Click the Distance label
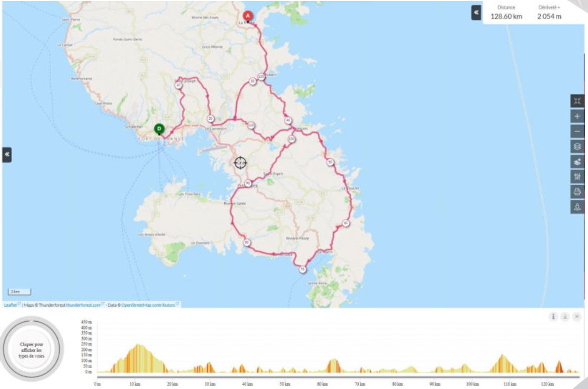588x389 pixels. [506, 8]
